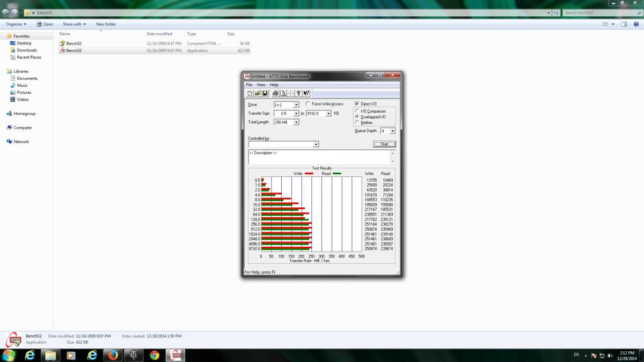
Task: Open Google Chrome from the taskbar
Action: point(154,355)
